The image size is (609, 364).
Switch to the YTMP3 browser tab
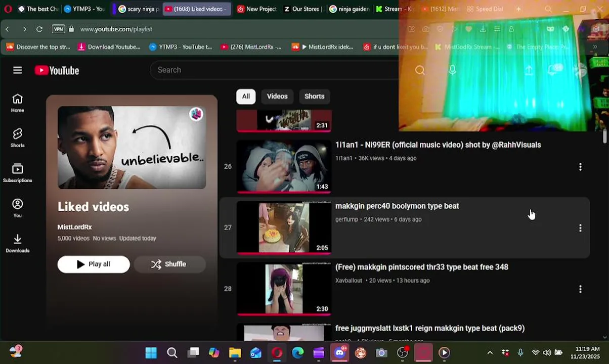click(x=84, y=9)
